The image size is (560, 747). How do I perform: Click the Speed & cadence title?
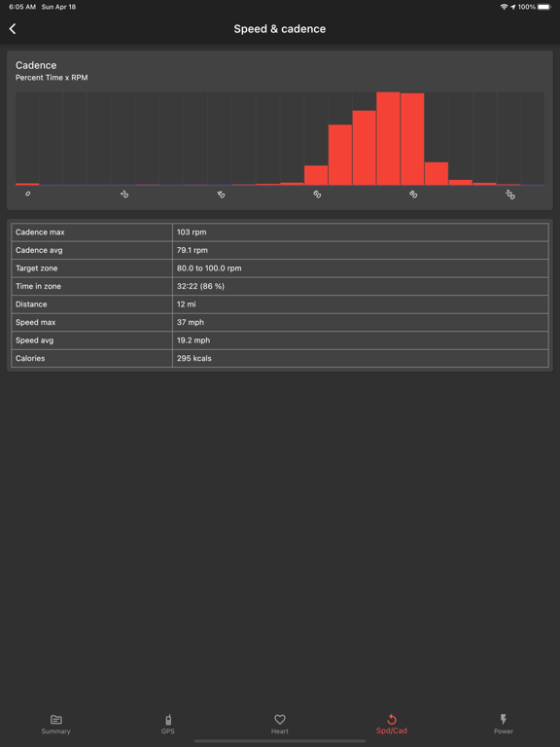click(280, 28)
